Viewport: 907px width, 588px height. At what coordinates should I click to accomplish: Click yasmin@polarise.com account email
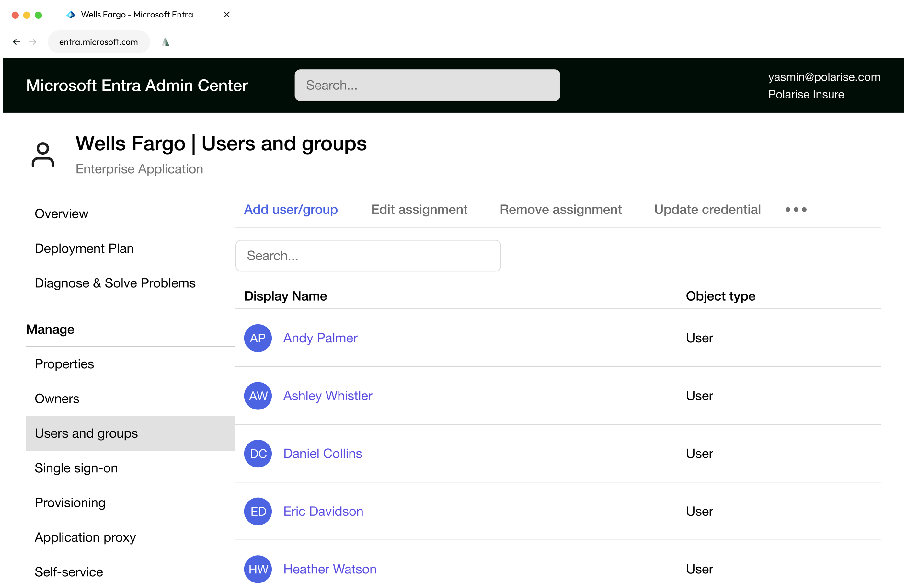[x=824, y=77]
